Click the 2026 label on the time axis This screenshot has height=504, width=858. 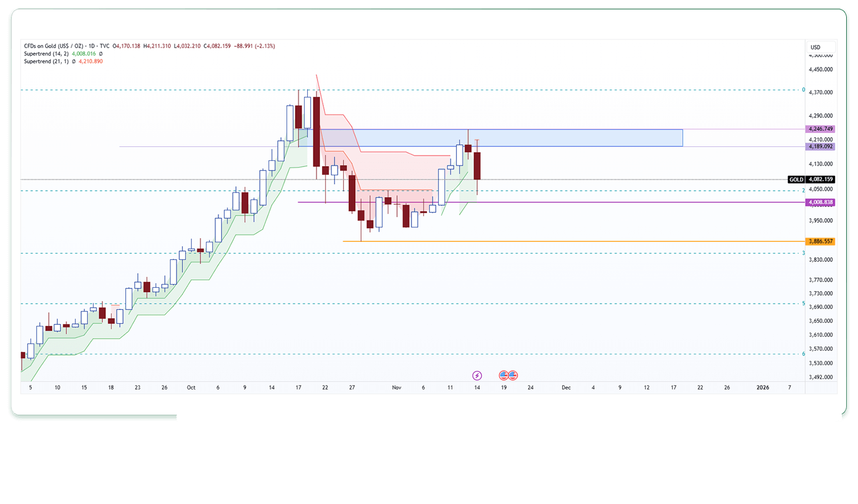[x=762, y=387]
